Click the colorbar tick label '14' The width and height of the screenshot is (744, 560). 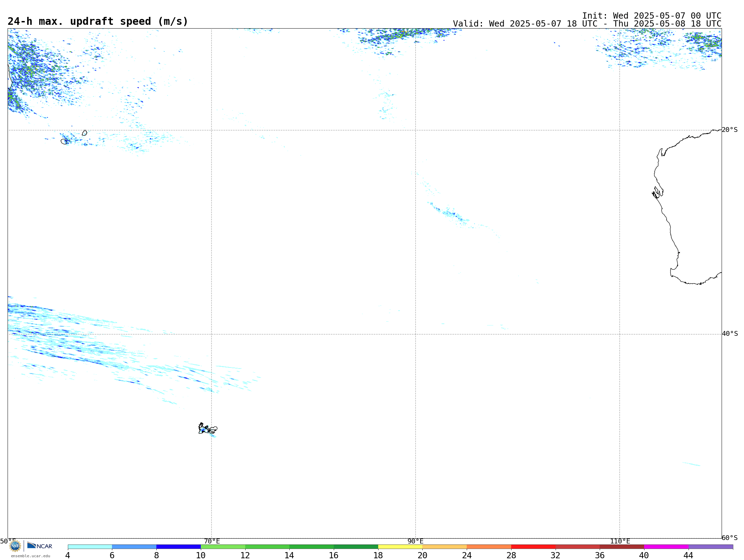[289, 556]
